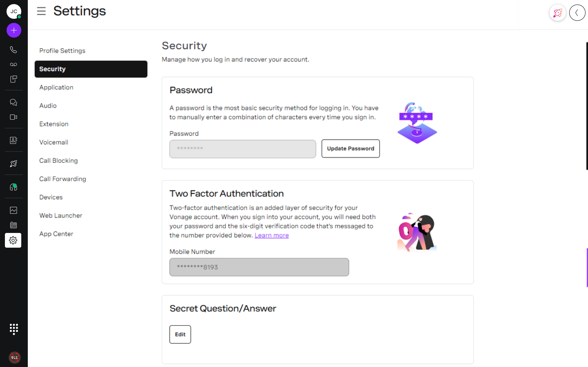
Task: Follow the Learn more link
Action: (272, 235)
